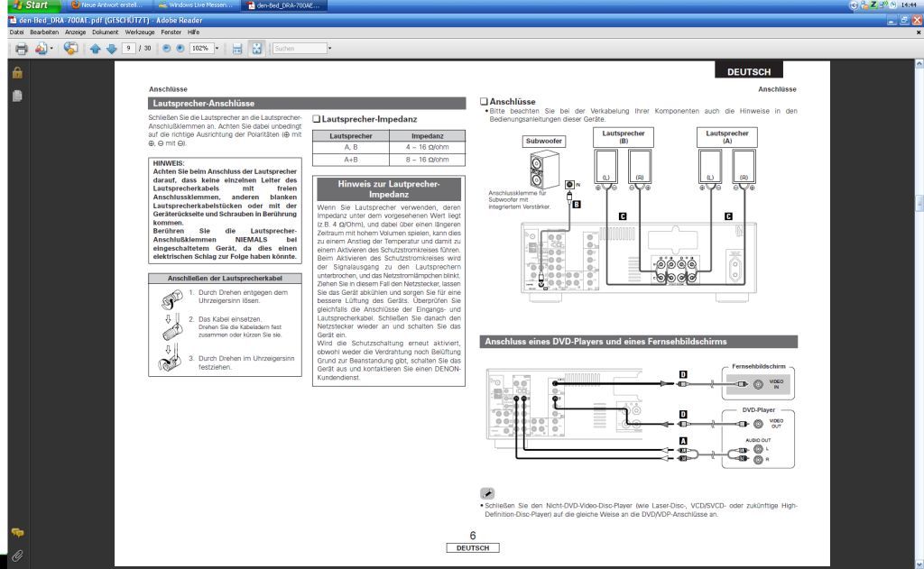Click the 'Lautsprecher-Impedanz' heading
Image resolution: width=924 pixels, height=569 pixels.
369,119
